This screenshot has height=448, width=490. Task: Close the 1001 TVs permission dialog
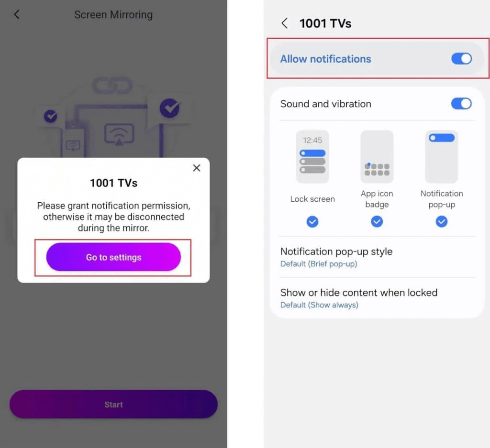197,168
